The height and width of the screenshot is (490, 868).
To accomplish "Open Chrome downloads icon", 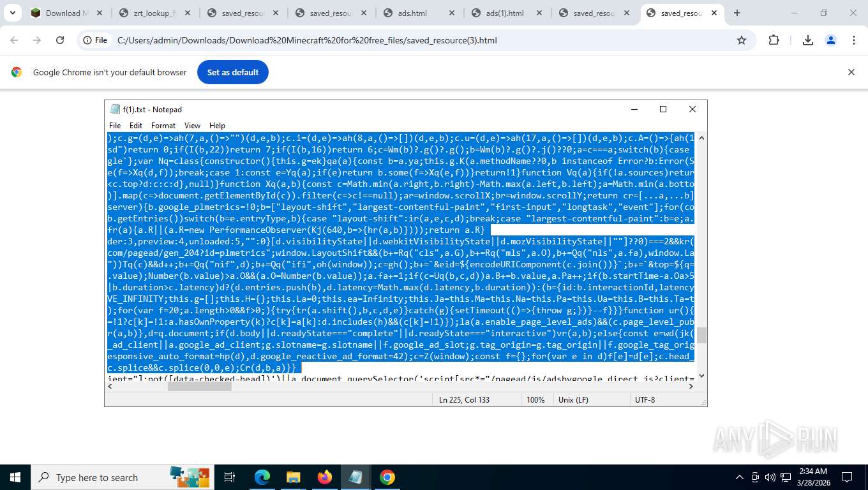I will click(807, 40).
